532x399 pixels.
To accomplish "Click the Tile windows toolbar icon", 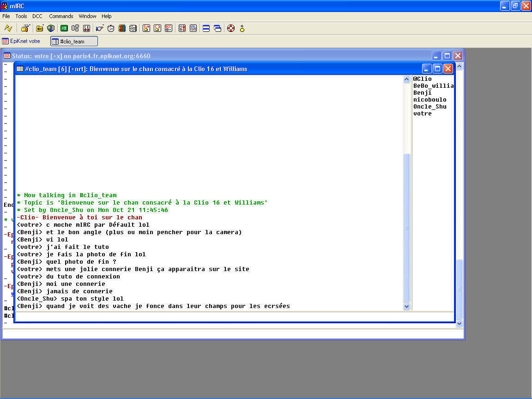I will click(206, 29).
